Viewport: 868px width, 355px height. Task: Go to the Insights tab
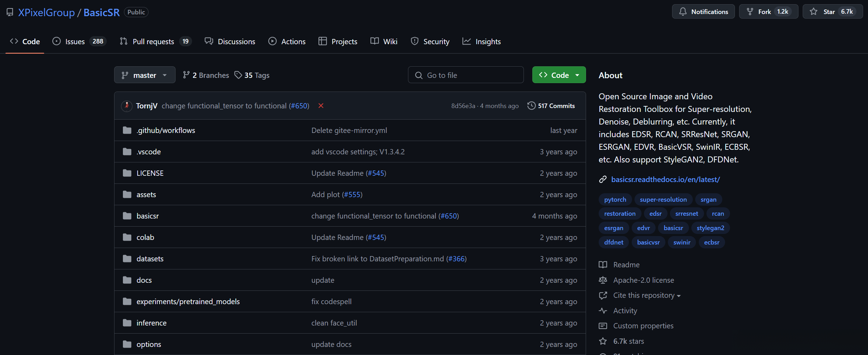[x=488, y=41]
